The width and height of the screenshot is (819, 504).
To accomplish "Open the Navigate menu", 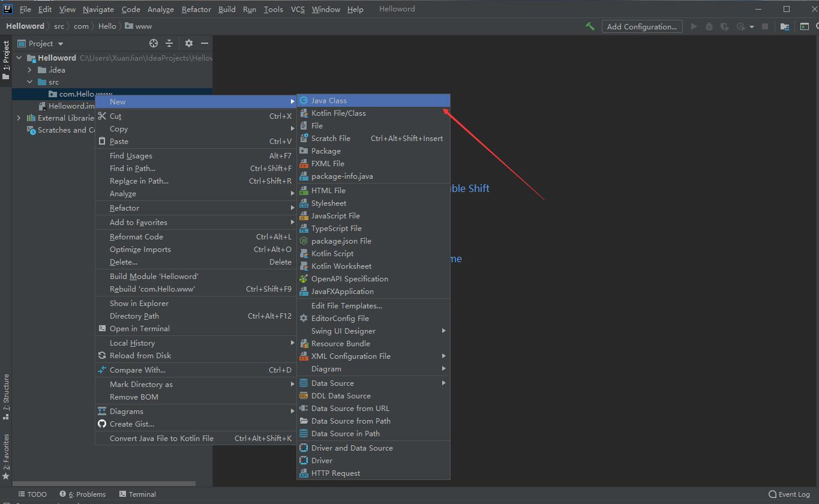I will click(x=98, y=9).
